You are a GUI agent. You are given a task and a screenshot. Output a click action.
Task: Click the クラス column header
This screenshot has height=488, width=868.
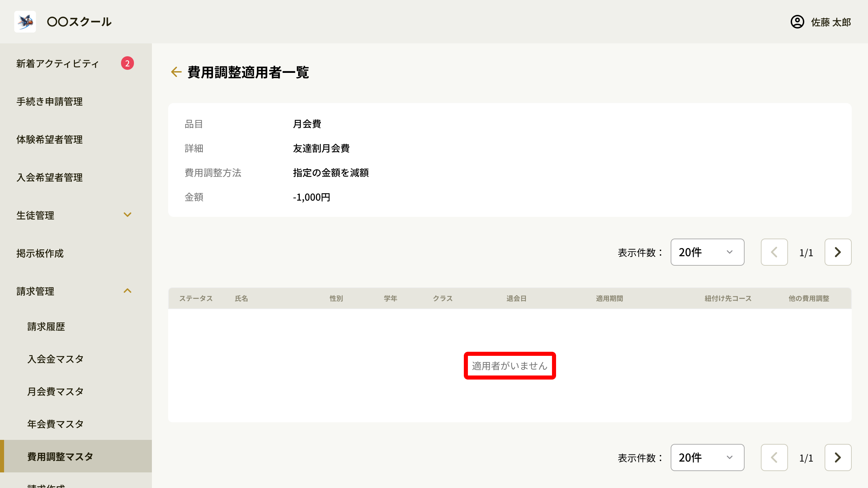click(x=443, y=298)
